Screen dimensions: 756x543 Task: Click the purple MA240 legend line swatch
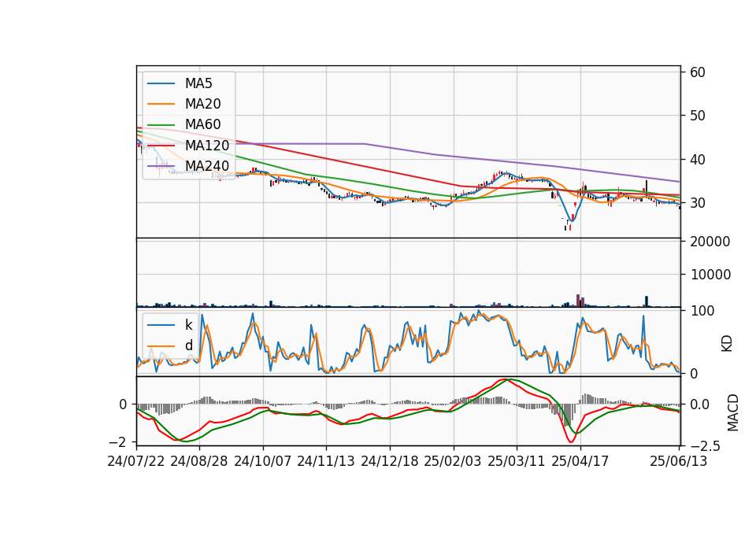(161, 166)
